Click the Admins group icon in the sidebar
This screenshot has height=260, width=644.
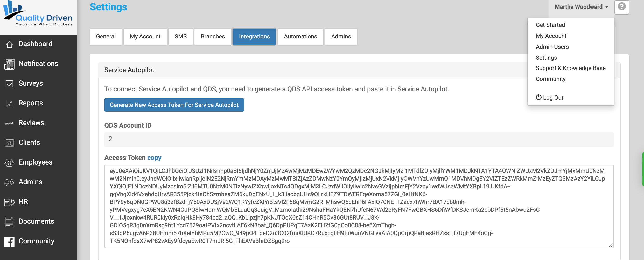coord(9,182)
